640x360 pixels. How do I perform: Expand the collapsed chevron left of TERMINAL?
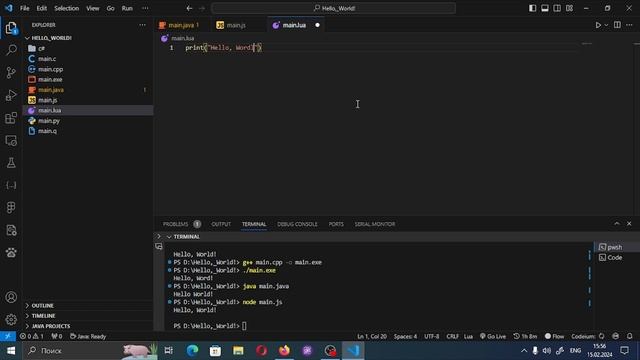click(x=159, y=236)
